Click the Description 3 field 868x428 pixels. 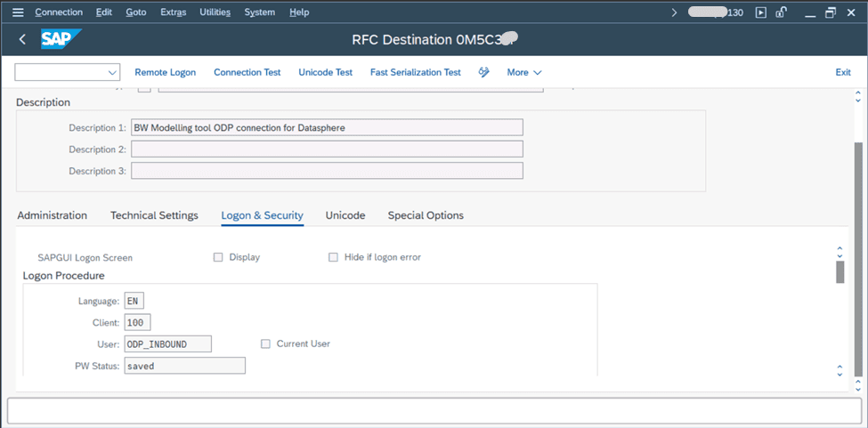[327, 171]
